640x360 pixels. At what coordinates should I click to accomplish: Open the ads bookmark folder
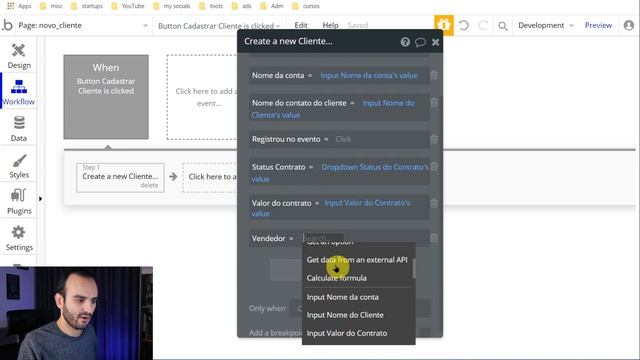pos(242,6)
